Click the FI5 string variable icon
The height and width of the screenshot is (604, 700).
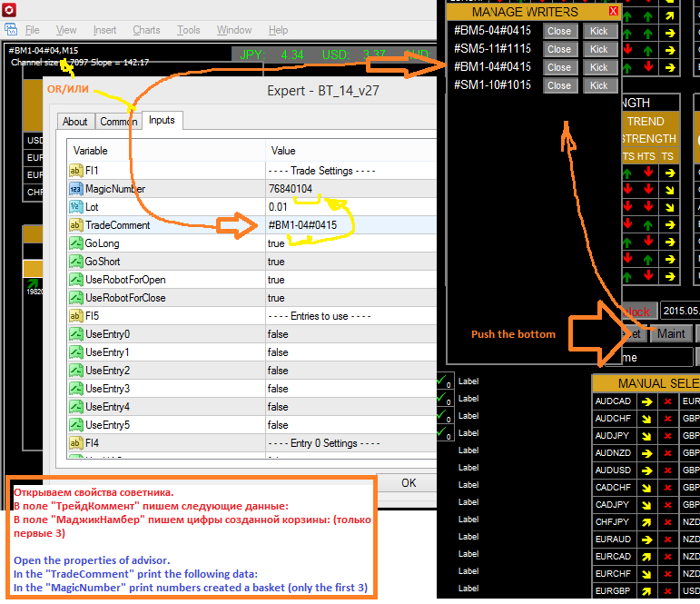[x=76, y=316]
